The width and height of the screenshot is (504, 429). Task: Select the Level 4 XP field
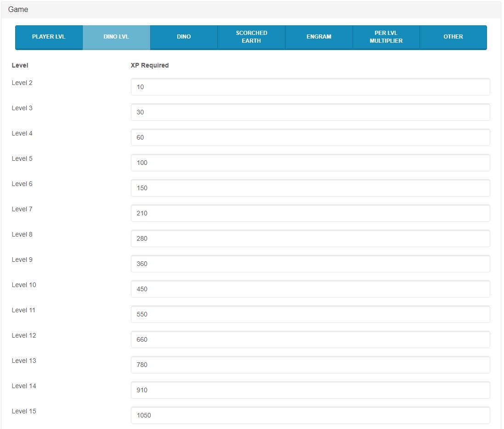click(x=310, y=137)
